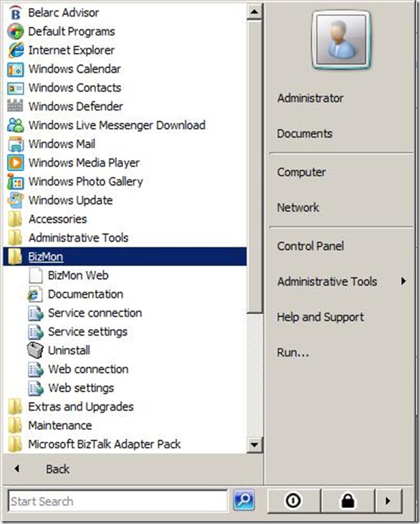This screenshot has width=420, height=524.
Task: Click the scrollbar up arrow
Action: 254,12
